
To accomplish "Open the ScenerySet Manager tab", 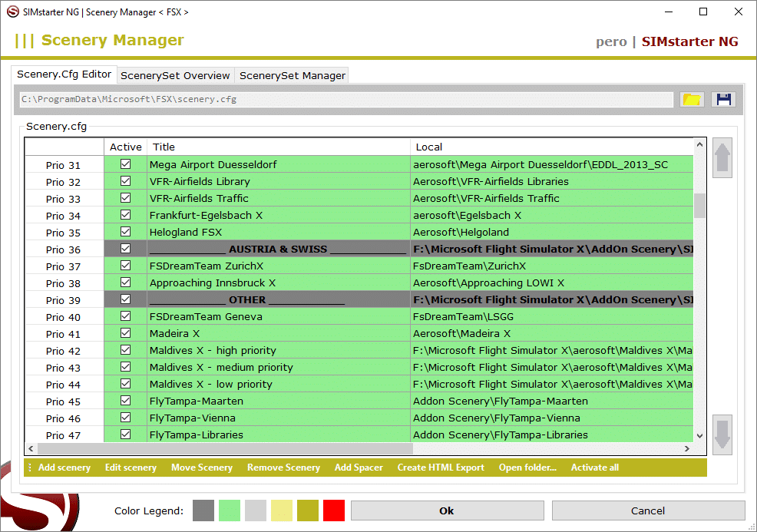I will [x=292, y=75].
